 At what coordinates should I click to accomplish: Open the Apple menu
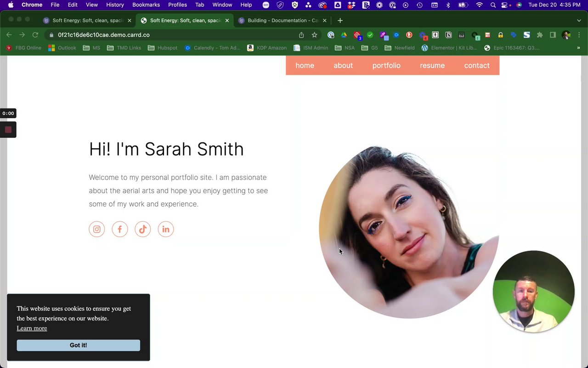11,5
